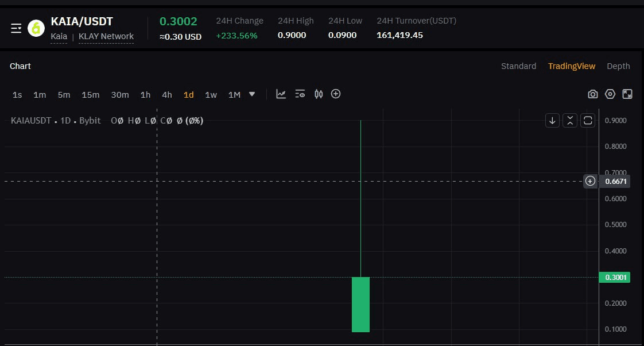Image resolution: width=644 pixels, height=346 pixels.
Task: Click the 0.5000 price axis label
Action: point(615,225)
